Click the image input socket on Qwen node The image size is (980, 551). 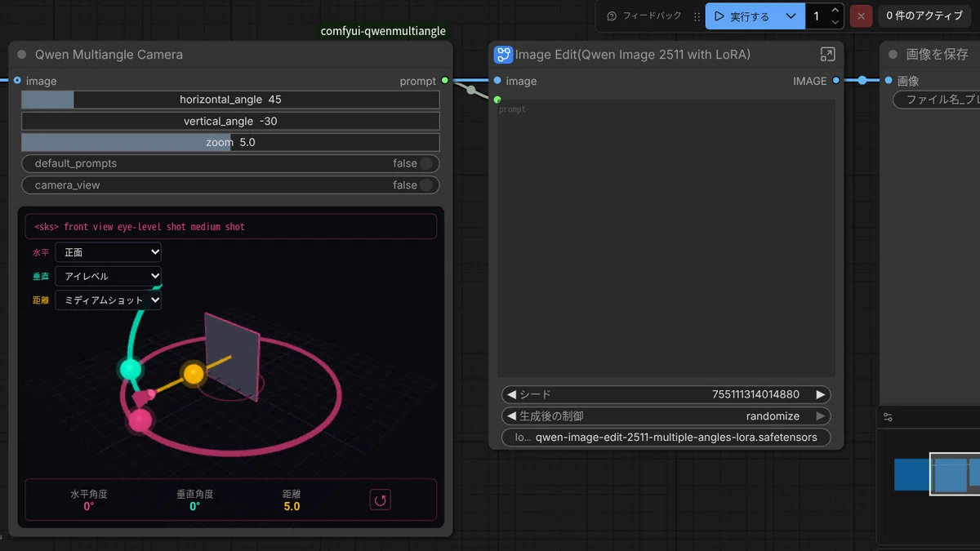16,81
